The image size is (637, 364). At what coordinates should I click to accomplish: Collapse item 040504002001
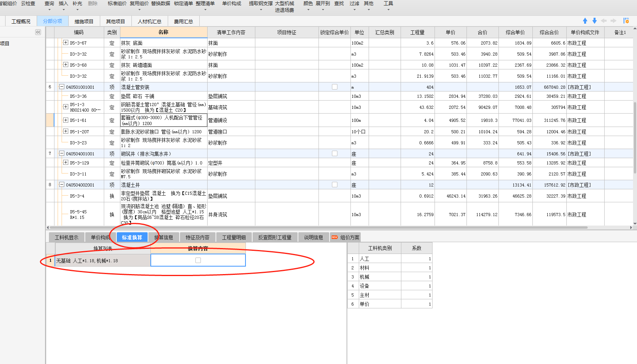[x=62, y=185]
